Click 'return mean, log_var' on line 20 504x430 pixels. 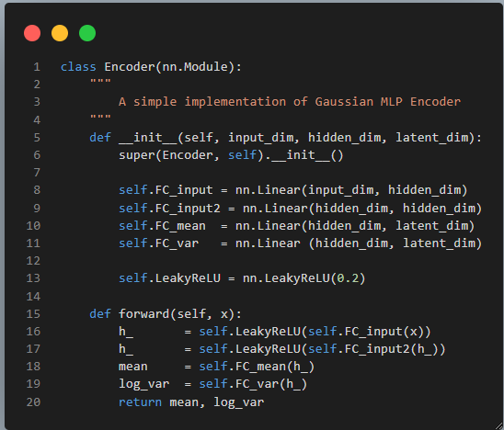coord(191,402)
